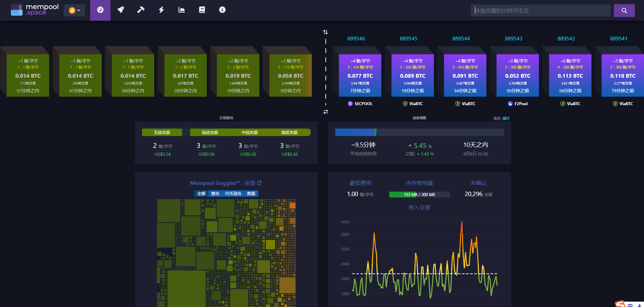Select the 数据 goggles filter

[x=251, y=193]
